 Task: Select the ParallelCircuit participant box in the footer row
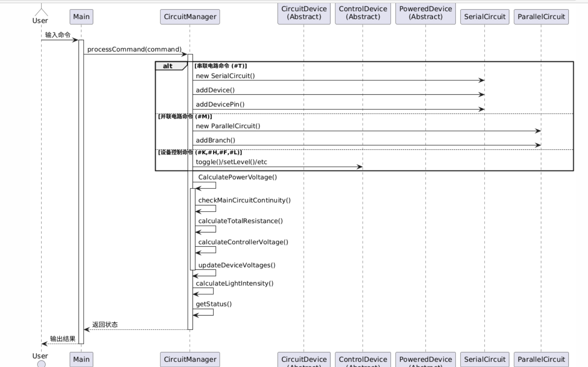[x=541, y=360]
